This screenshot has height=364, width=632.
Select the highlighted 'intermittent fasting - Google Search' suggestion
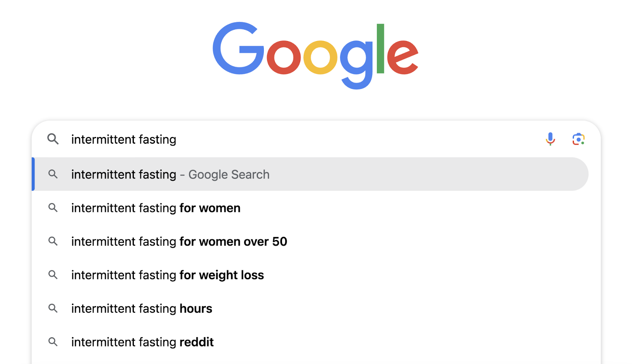tap(170, 174)
